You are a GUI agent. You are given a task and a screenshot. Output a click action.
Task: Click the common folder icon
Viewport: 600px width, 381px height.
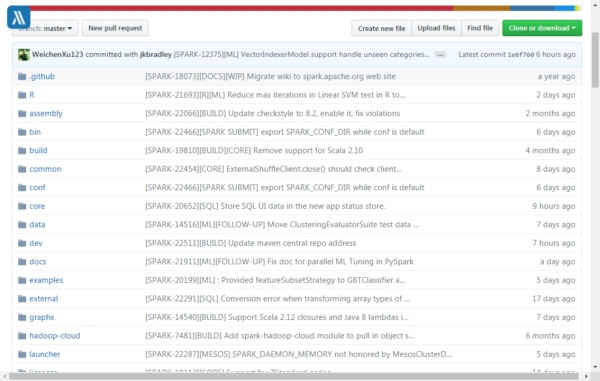22,169
